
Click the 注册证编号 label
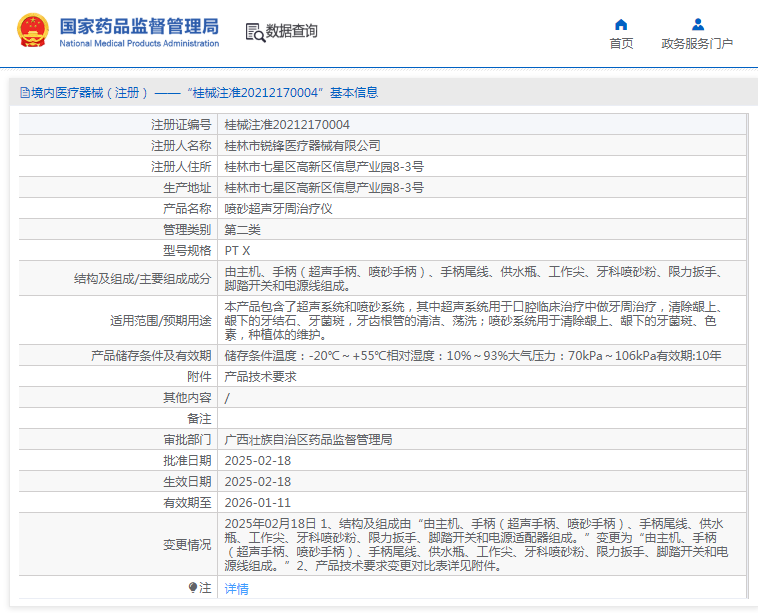[181, 125]
